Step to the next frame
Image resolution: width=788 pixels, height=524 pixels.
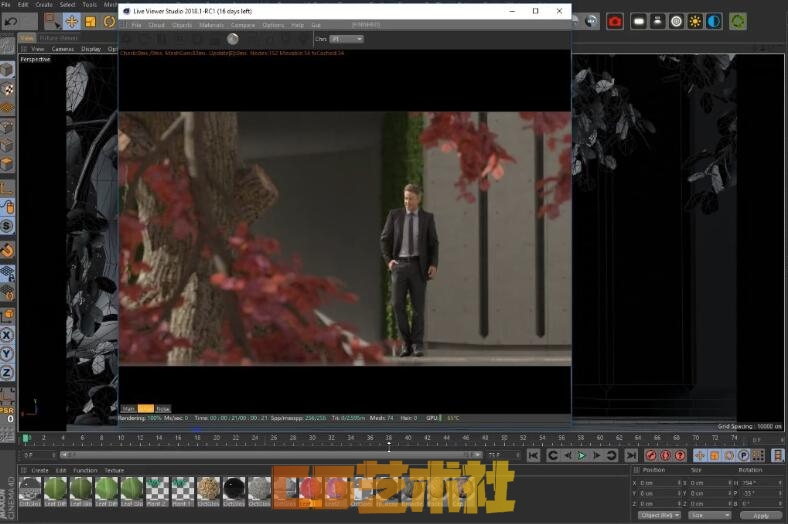(x=597, y=456)
